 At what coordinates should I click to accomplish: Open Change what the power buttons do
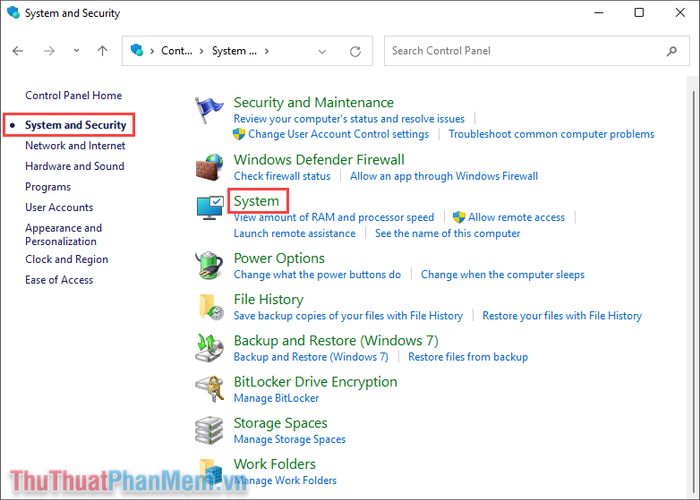point(317,274)
